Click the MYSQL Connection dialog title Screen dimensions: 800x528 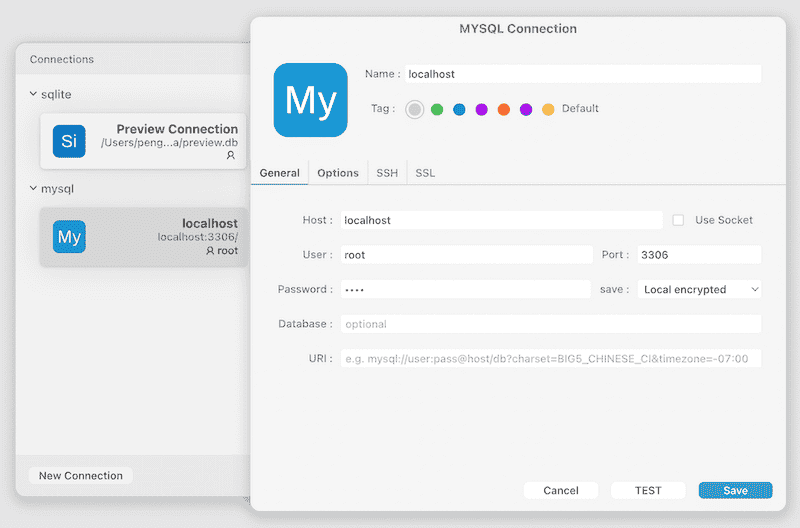click(x=518, y=29)
